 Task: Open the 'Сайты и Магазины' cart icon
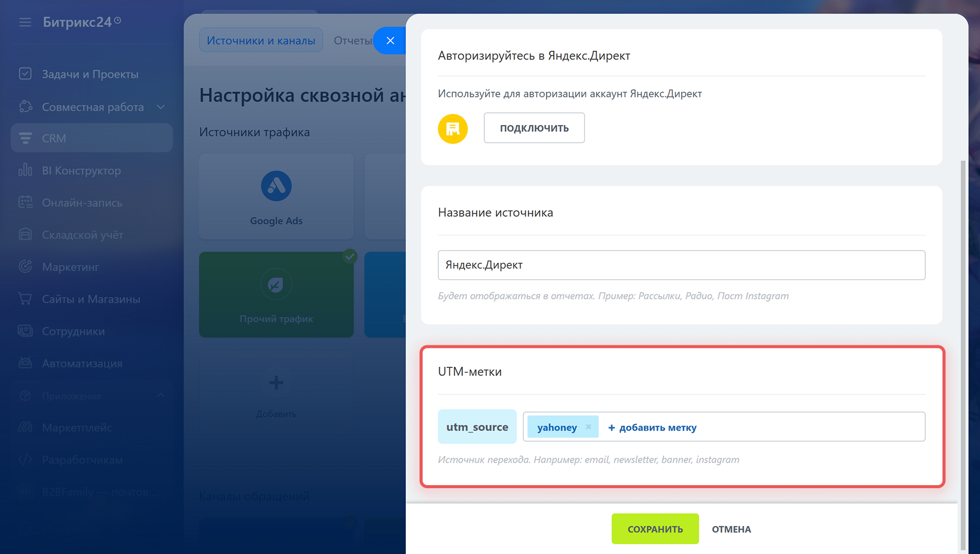click(25, 299)
